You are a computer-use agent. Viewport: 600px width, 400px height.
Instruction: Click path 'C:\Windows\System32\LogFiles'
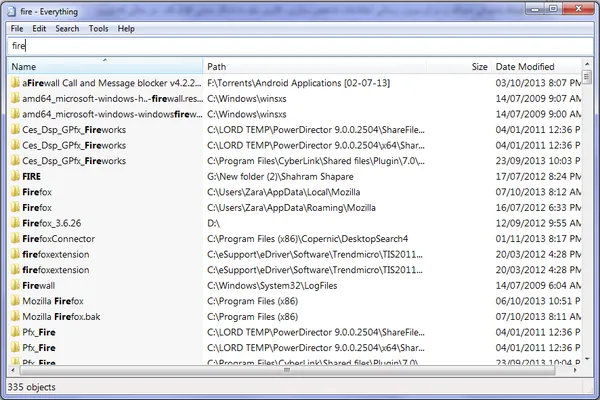(x=272, y=286)
